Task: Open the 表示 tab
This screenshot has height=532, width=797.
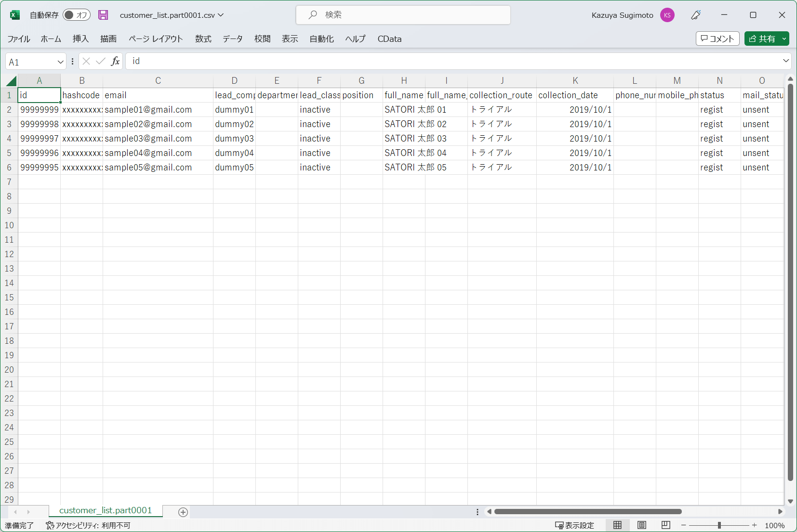Action: 290,39
